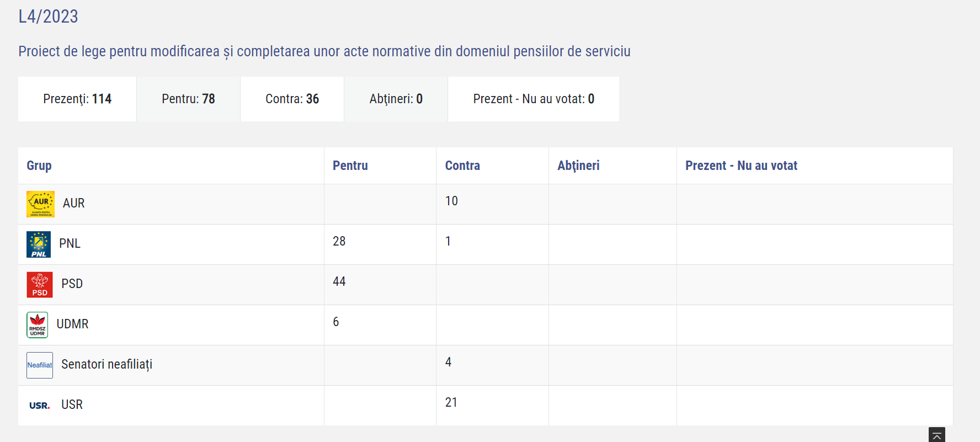Click the AUR party logo
This screenshot has height=442, width=980.
coord(40,204)
